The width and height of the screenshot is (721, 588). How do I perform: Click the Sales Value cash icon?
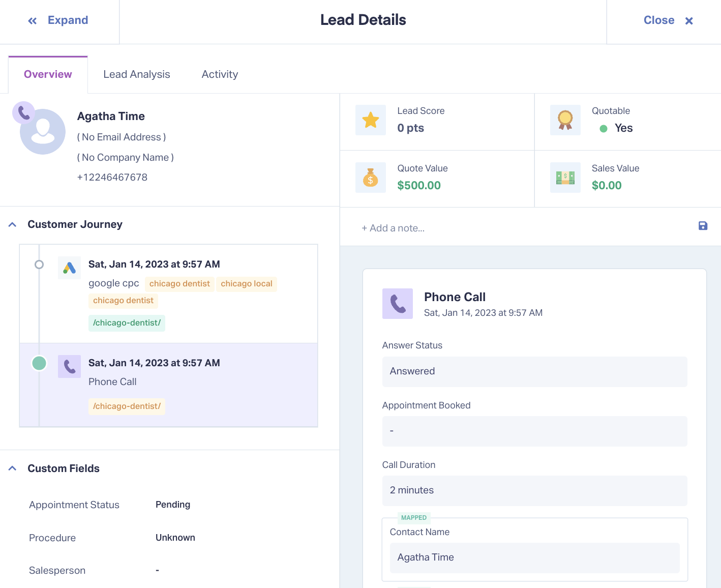(x=565, y=178)
